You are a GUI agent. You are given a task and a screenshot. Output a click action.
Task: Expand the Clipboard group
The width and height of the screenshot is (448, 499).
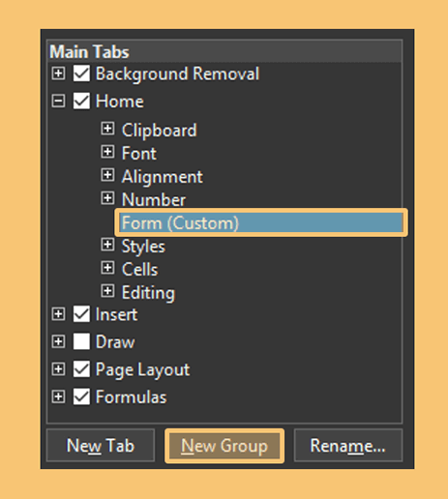(x=107, y=129)
